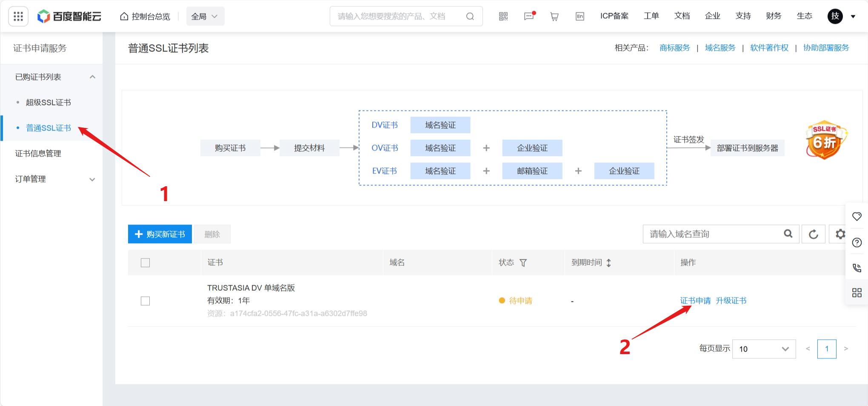This screenshot has width=868, height=406.
Task: Select page 1 in pagination
Action: point(827,349)
